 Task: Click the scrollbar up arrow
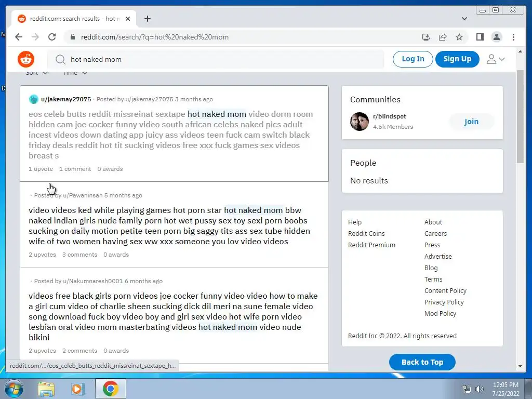520,51
